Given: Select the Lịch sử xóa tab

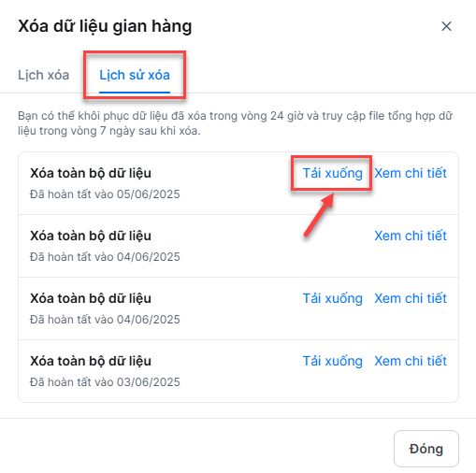Looking at the screenshot, I should coord(135,75).
